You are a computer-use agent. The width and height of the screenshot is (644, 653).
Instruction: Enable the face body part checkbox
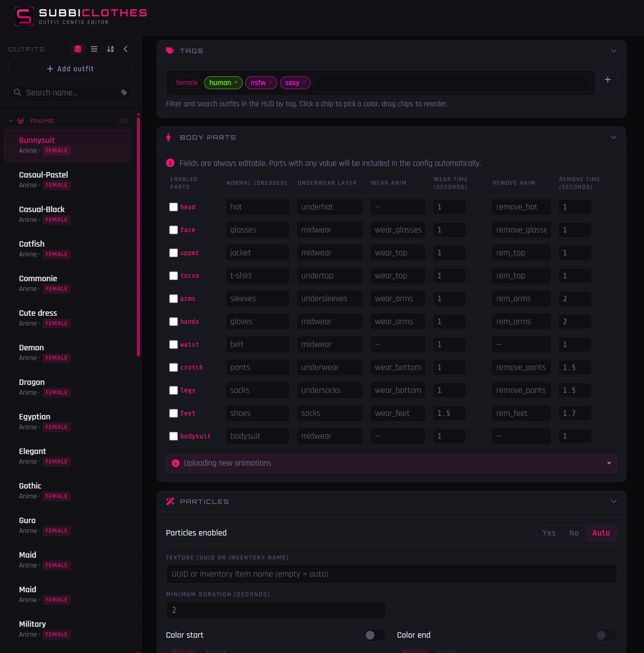[174, 230]
